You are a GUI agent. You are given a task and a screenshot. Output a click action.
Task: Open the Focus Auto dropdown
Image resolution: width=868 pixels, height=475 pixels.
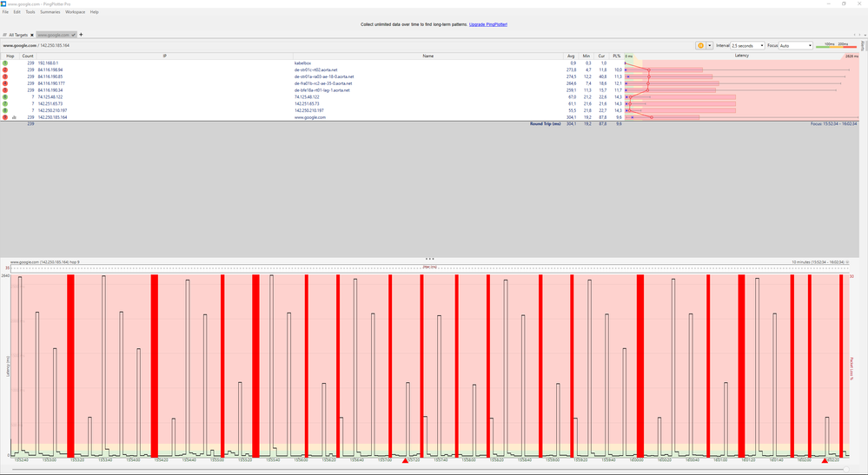click(796, 45)
